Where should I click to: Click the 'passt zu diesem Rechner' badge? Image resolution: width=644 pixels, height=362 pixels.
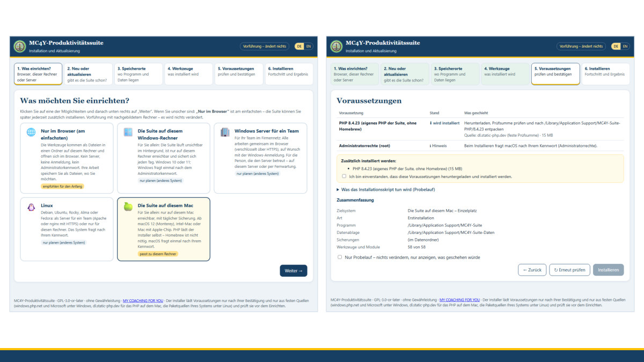(x=158, y=254)
